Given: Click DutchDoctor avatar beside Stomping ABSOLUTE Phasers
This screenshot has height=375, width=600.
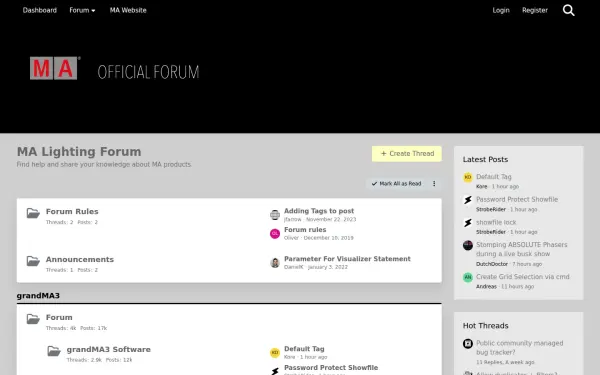Looking at the screenshot, I should point(468,245).
